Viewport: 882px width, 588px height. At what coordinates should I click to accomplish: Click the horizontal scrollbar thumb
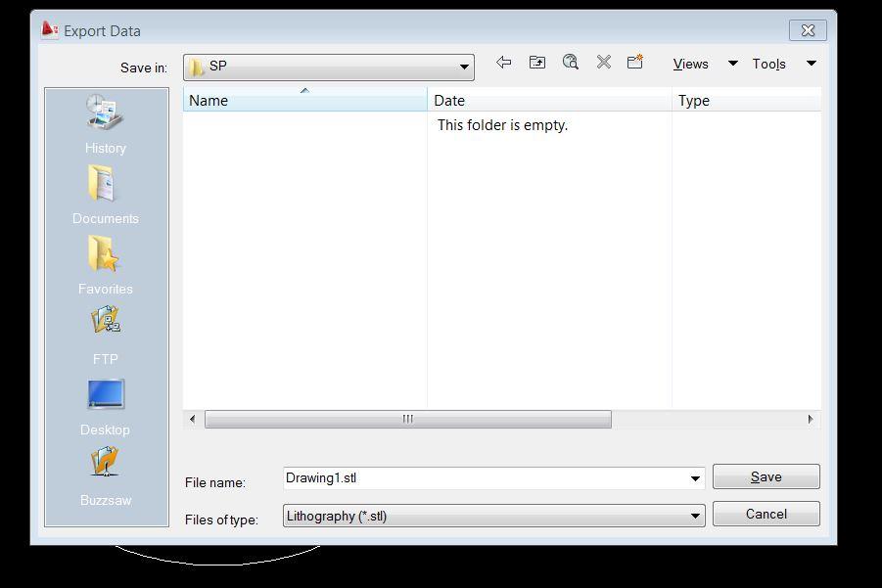coord(408,419)
